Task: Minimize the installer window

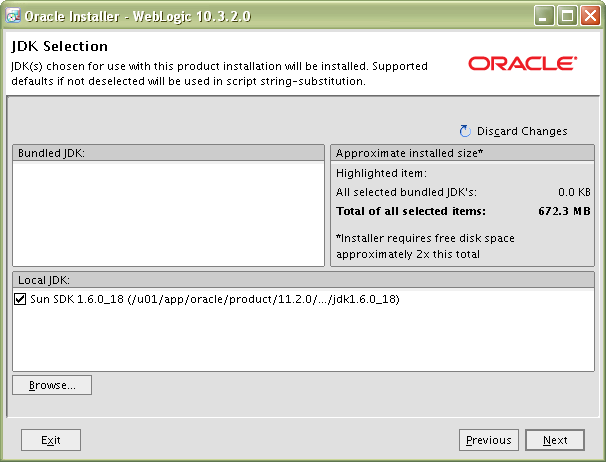Action: pos(545,16)
